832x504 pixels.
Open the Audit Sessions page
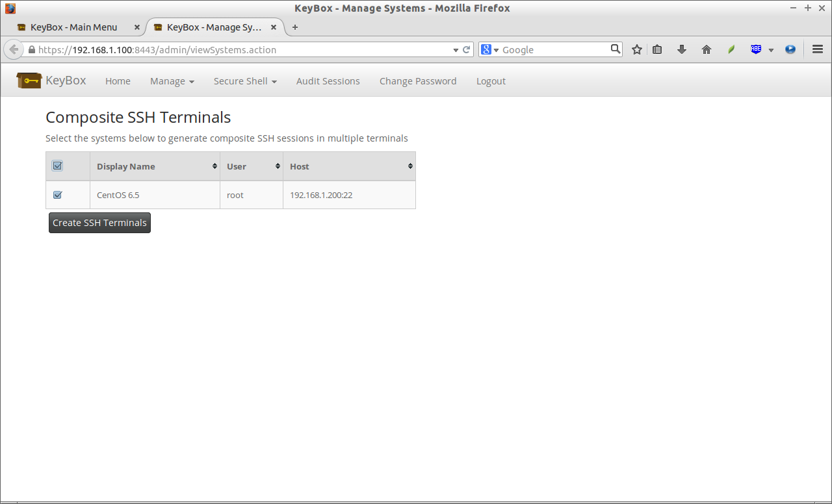click(328, 81)
